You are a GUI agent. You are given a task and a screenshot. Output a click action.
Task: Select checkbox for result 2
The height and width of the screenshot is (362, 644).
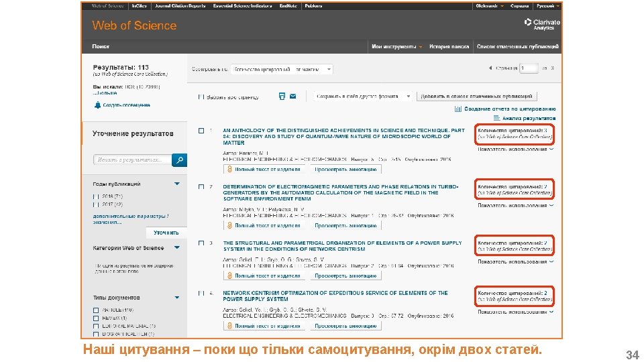click(x=201, y=187)
